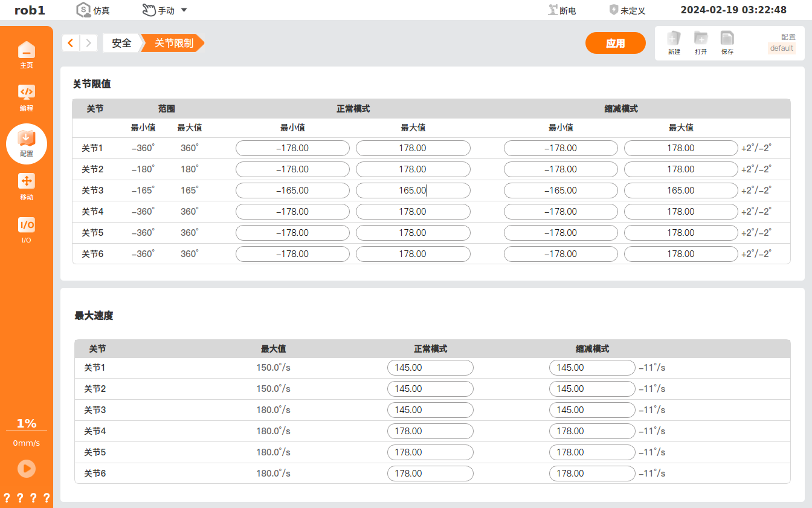
Task: Select the 安全 breadcrumb tab
Action: [x=121, y=43]
